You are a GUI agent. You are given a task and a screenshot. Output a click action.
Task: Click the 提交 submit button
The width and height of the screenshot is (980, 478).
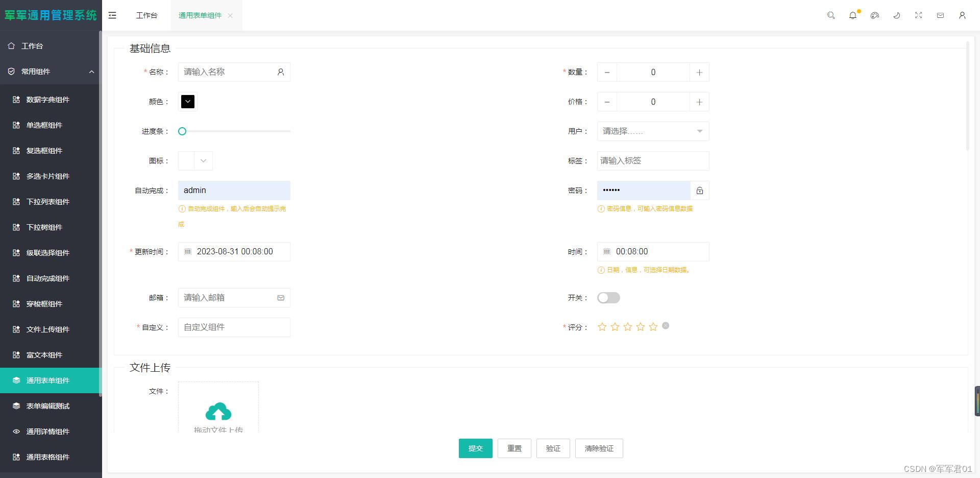click(x=475, y=448)
